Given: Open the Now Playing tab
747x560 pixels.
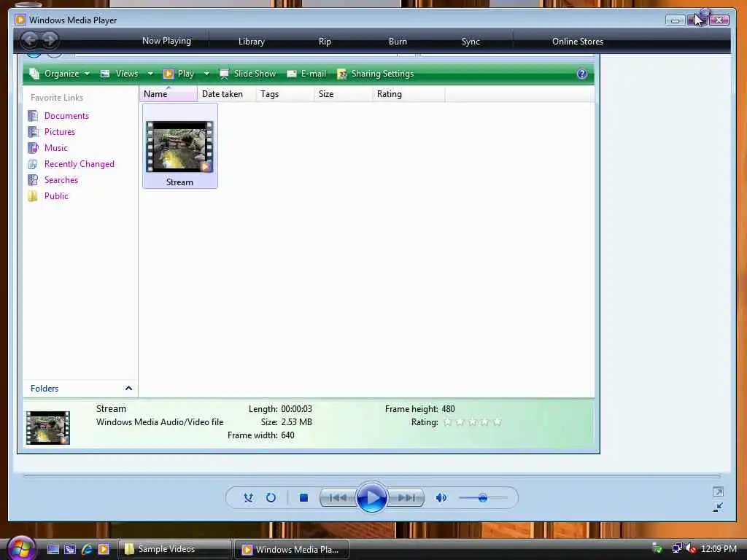Looking at the screenshot, I should [x=166, y=41].
